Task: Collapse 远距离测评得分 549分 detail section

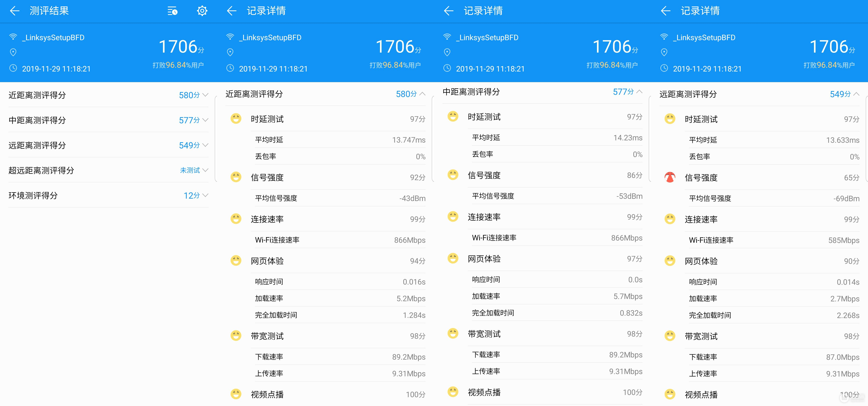Action: point(856,94)
